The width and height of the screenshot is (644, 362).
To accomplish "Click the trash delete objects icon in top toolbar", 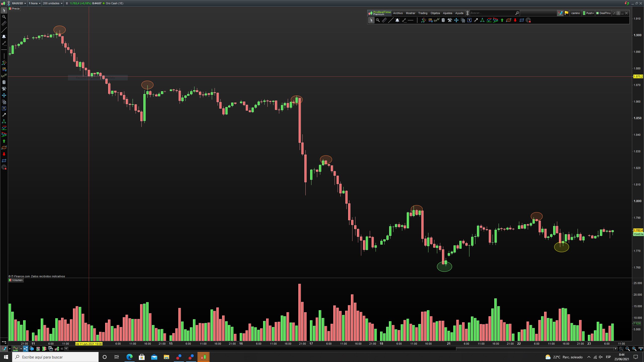I will coord(443,20).
